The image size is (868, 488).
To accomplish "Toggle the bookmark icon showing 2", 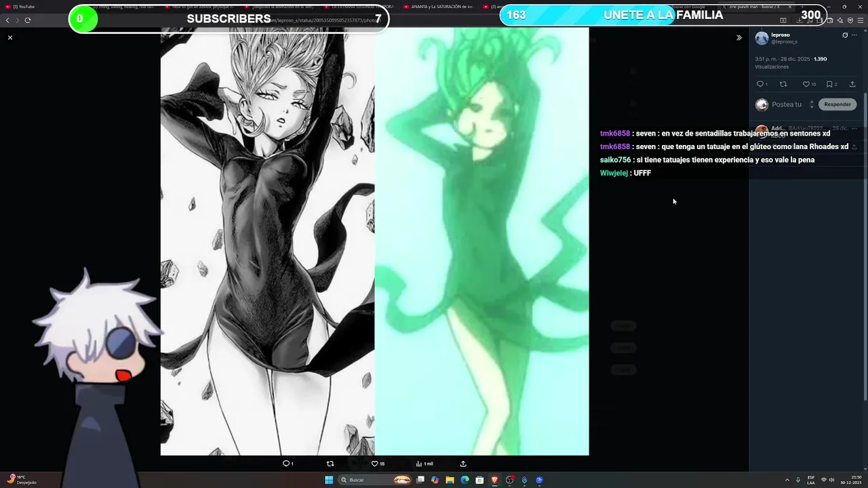I will point(831,84).
